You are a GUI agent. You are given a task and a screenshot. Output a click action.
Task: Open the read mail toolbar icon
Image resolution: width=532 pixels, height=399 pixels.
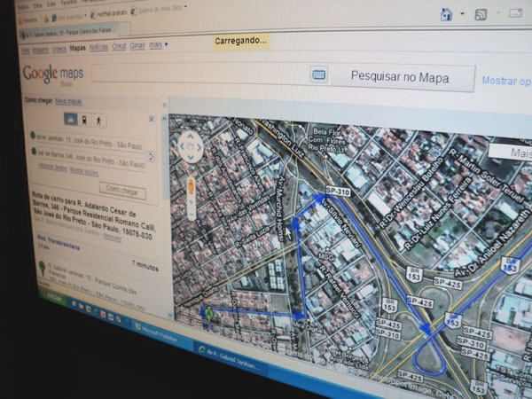(x=515, y=13)
